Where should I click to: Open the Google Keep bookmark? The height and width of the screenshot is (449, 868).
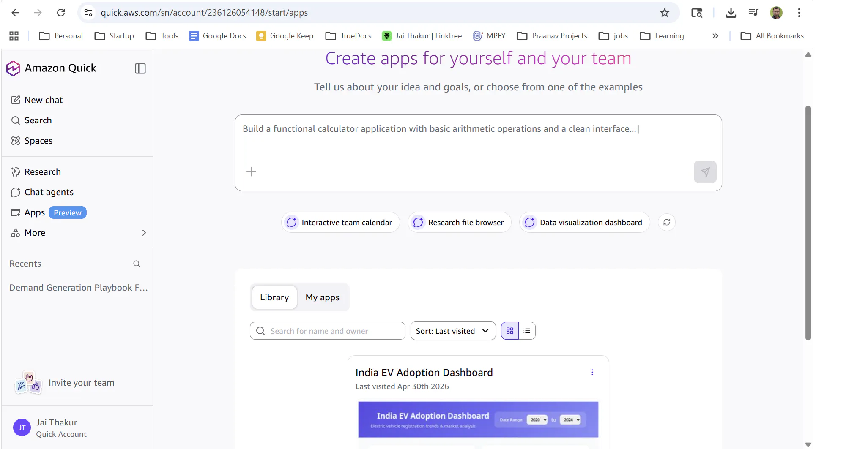point(285,36)
